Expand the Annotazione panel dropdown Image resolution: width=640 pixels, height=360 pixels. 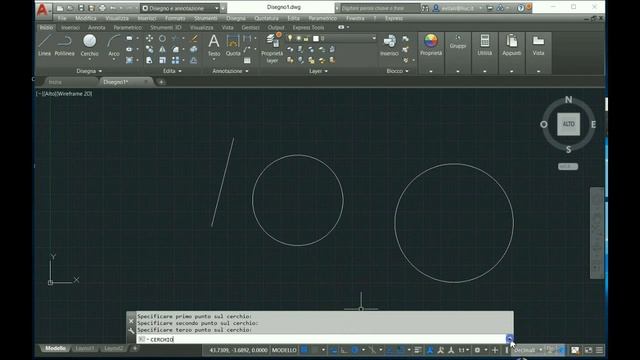[230, 71]
